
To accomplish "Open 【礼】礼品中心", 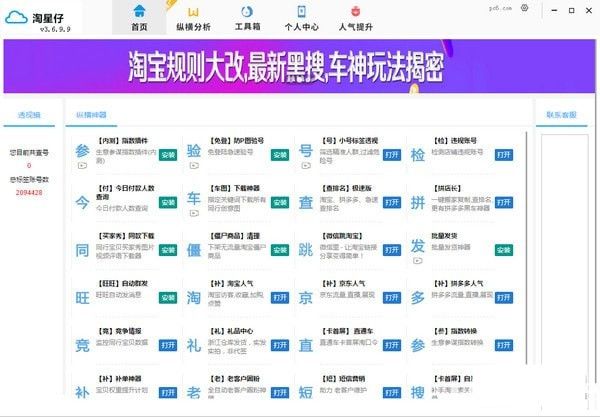I will [x=280, y=345].
